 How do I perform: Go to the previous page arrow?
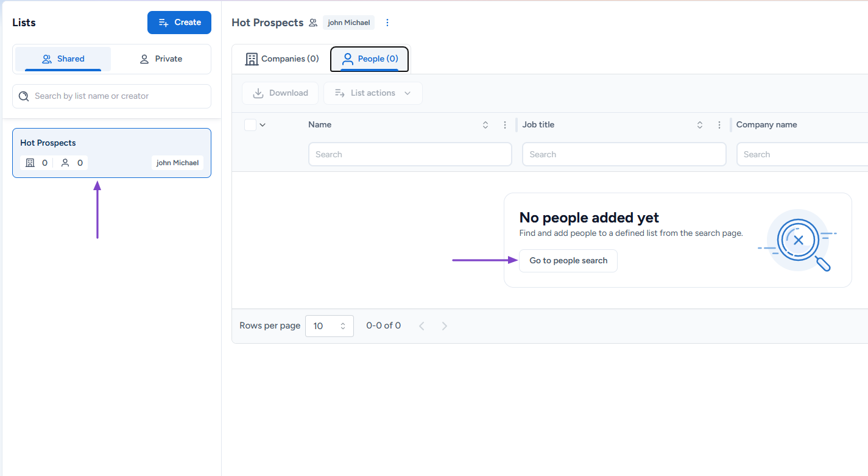422,326
